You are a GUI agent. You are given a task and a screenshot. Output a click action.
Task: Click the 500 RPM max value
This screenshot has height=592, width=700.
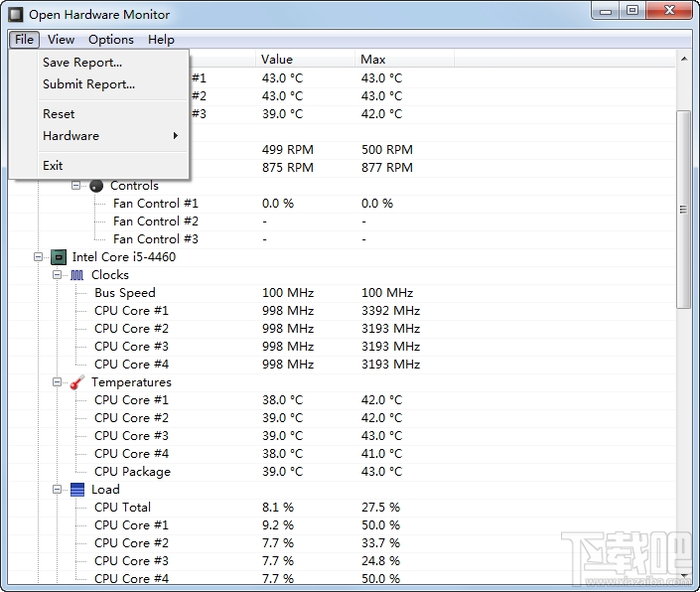click(x=387, y=150)
